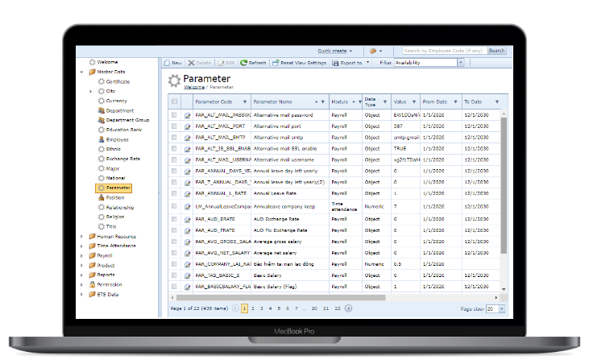The image size is (589, 364).
Task: Select checkbox for PAR_TAB_BASIC_S row
Action: pos(174,275)
